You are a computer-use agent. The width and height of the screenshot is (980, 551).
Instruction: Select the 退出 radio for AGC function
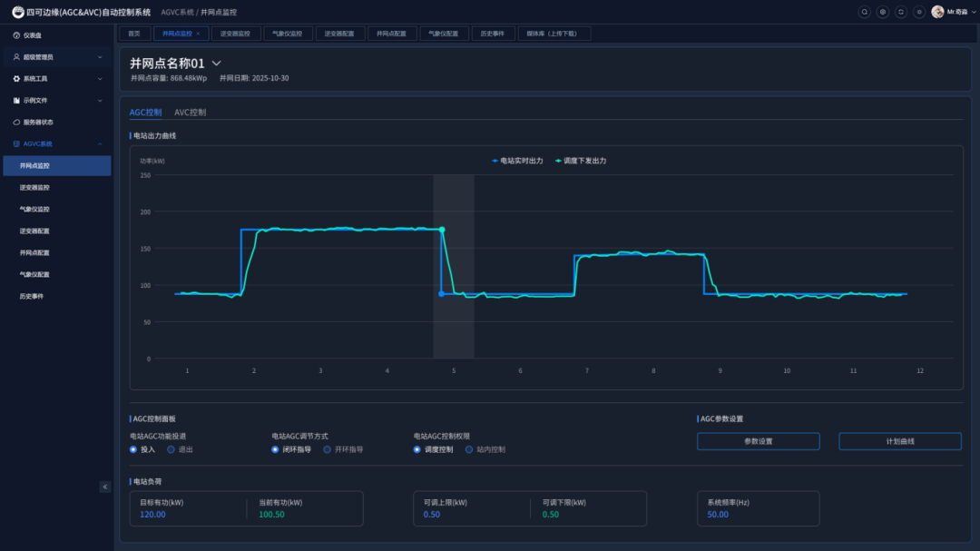pos(171,449)
